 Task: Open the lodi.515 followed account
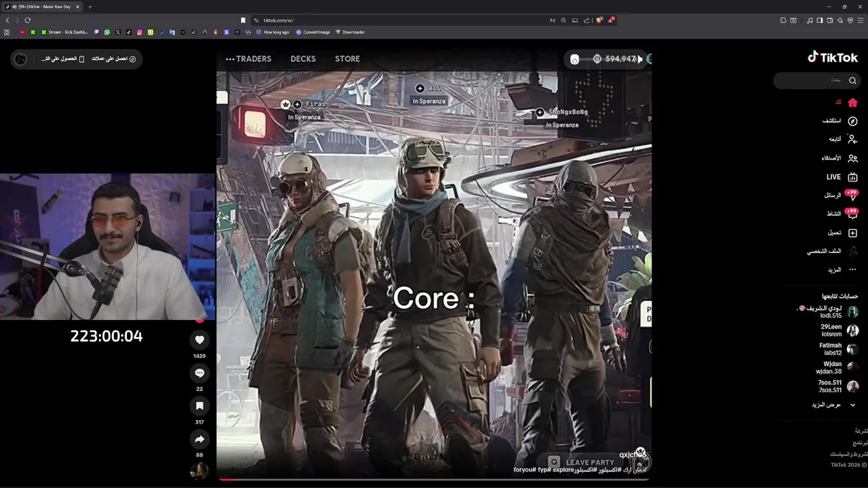click(829, 312)
